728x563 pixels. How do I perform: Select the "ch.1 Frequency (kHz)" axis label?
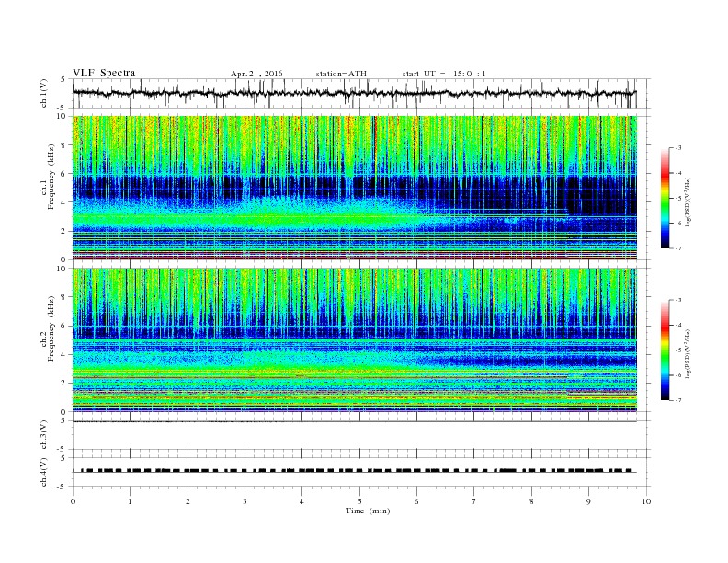(48, 190)
